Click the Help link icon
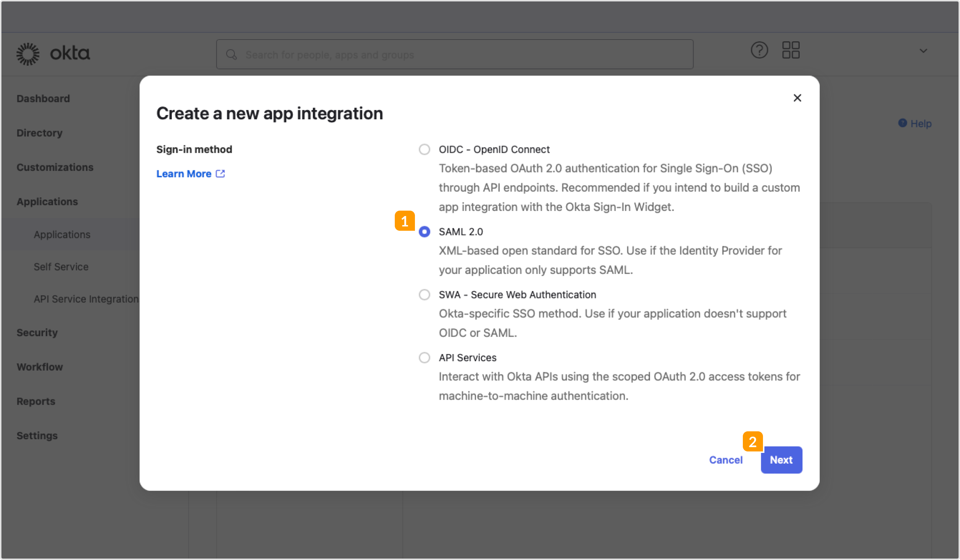960x560 pixels. click(903, 123)
